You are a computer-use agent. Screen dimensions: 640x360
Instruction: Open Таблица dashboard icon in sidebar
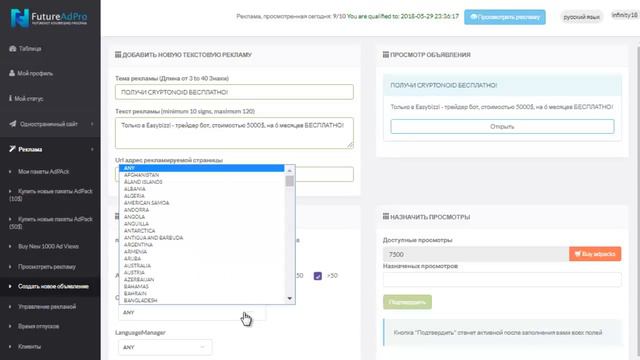coord(12,49)
